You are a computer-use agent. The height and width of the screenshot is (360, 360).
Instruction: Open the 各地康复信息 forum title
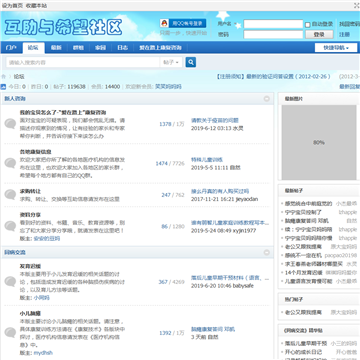click(x=35, y=152)
